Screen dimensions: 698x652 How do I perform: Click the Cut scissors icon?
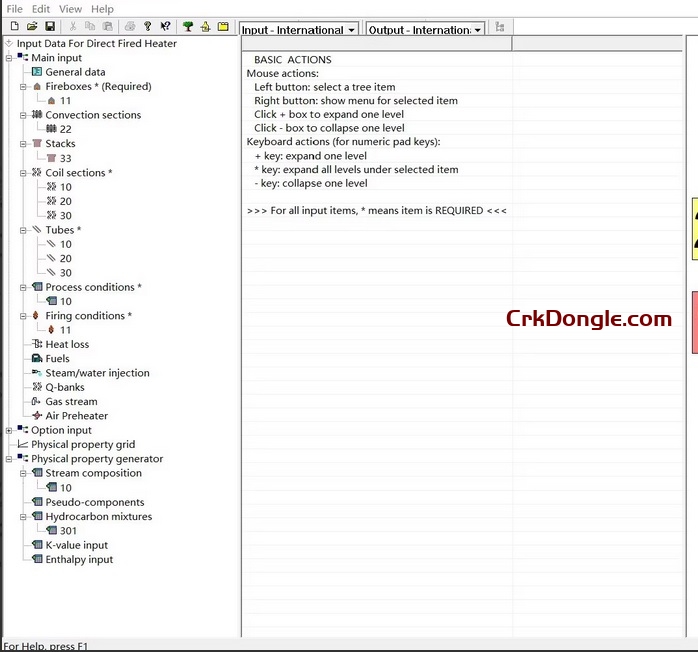pyautogui.click(x=73, y=26)
